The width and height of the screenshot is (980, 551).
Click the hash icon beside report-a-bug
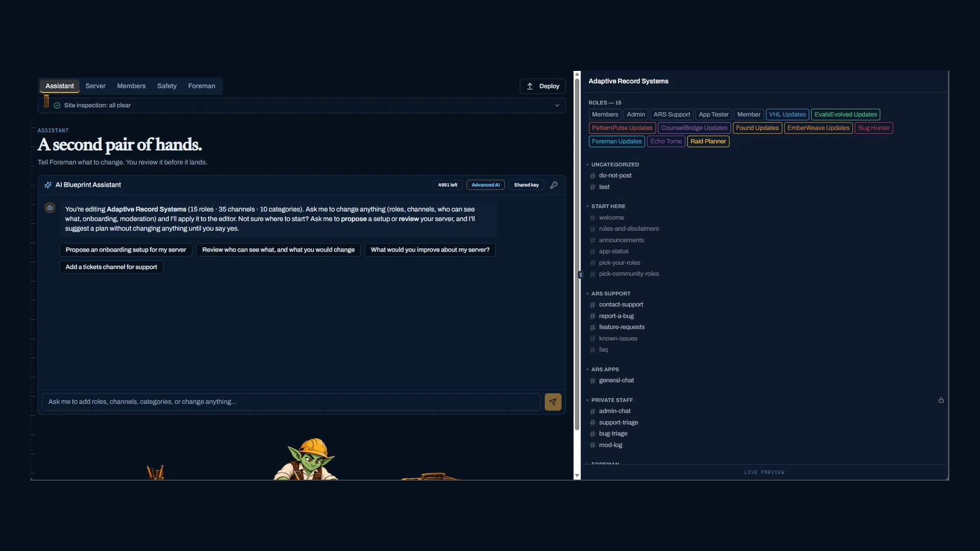point(593,316)
